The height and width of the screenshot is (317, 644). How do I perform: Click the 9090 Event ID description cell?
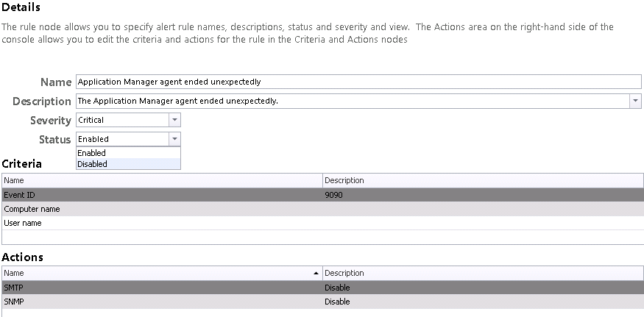click(x=333, y=195)
